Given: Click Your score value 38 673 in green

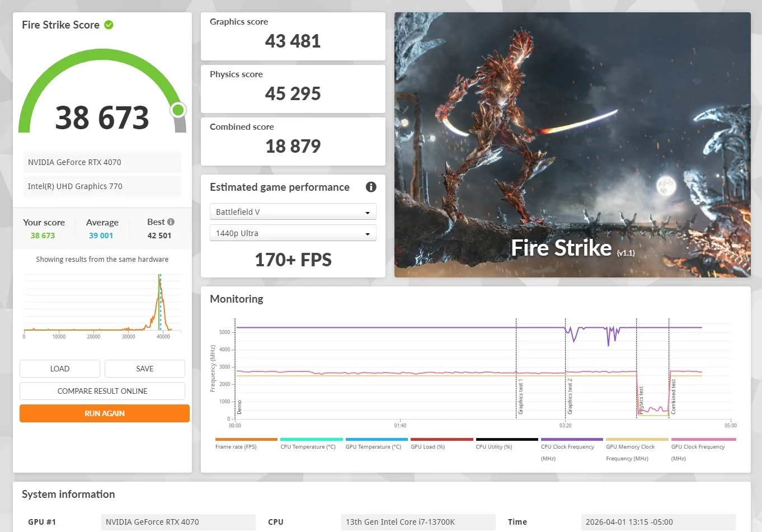Looking at the screenshot, I should [43, 236].
